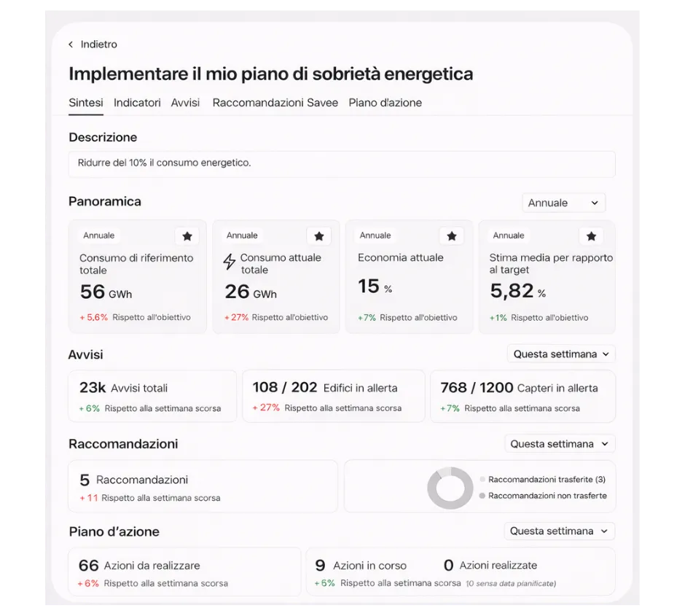685x616 pixels.
Task: Star the Stima media per rapporto al target card
Action: 591,235
